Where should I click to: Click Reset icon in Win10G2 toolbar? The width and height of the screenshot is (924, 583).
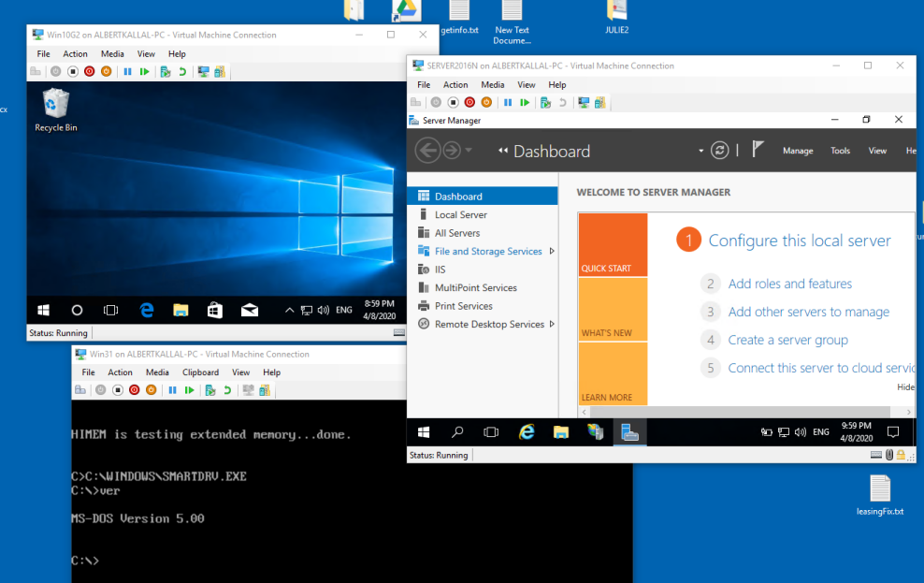coord(144,71)
